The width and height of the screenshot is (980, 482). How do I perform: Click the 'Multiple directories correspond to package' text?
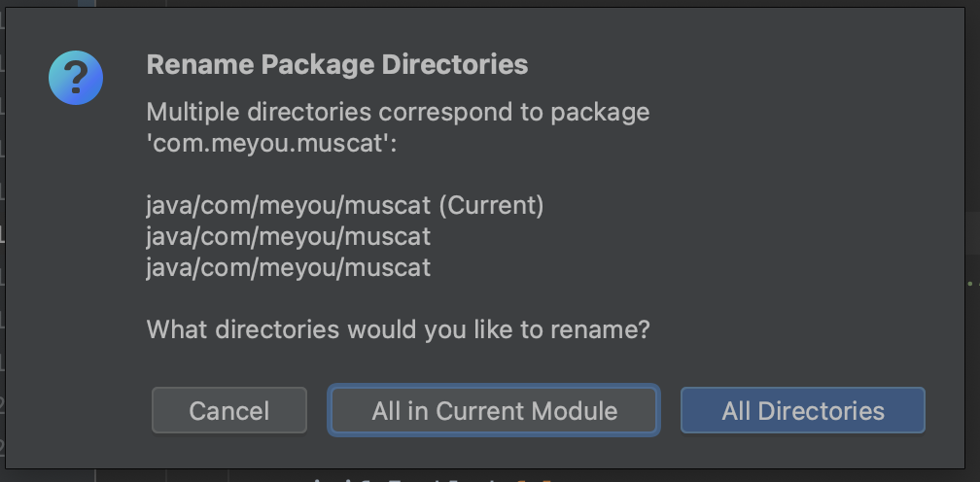[x=397, y=112]
